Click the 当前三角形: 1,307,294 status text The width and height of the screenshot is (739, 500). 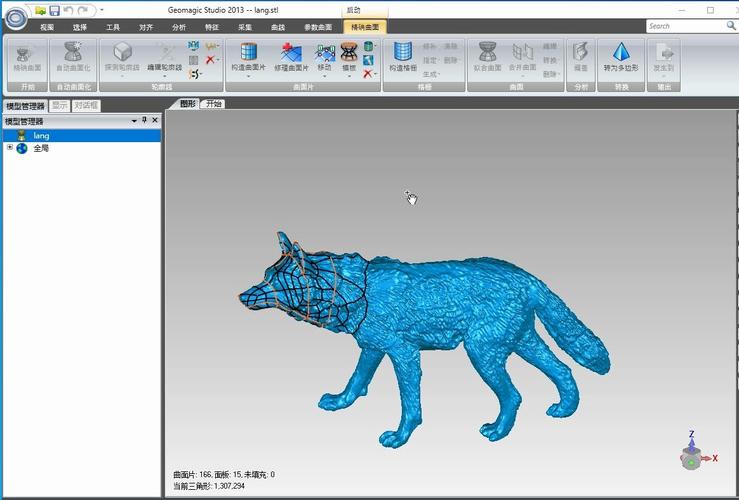click(209, 486)
